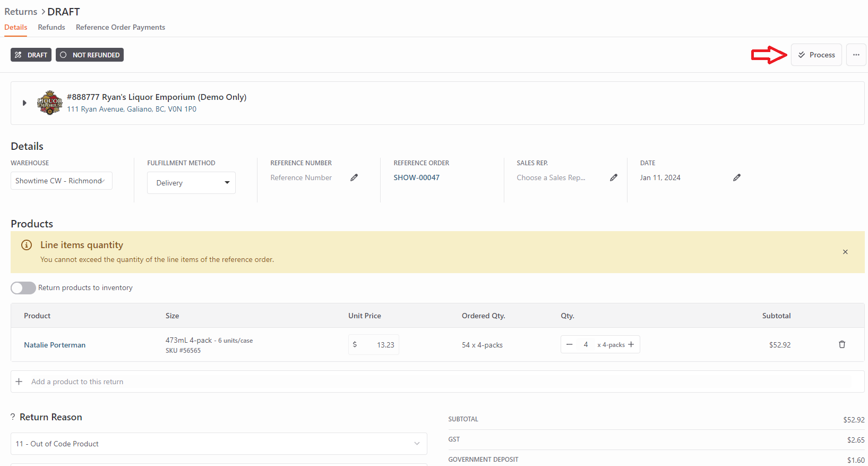This screenshot has height=466, width=868.
Task: Click the Choose a Sales Rep field
Action: [x=551, y=177]
